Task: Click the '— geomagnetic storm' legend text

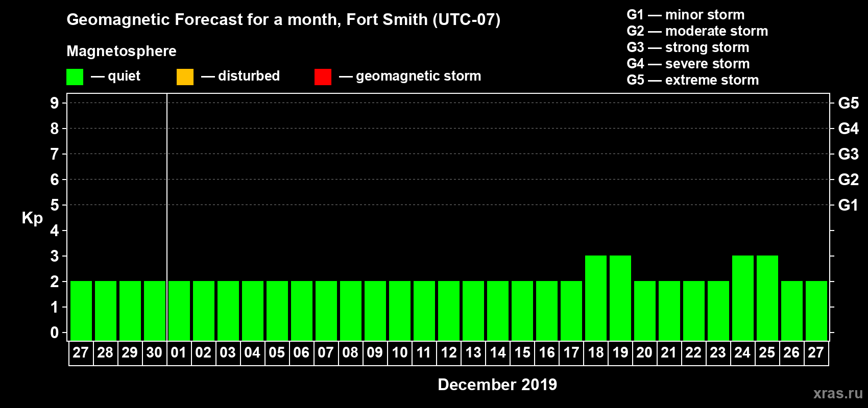Action: [x=410, y=76]
